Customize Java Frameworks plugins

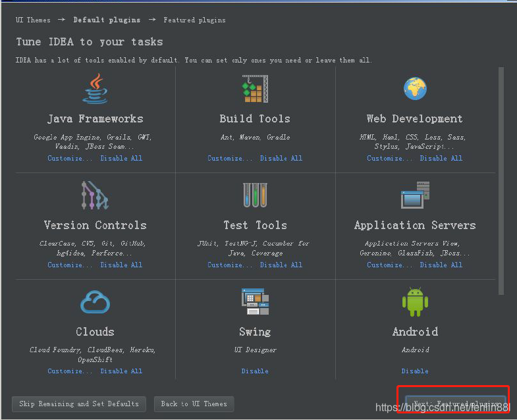(x=70, y=158)
